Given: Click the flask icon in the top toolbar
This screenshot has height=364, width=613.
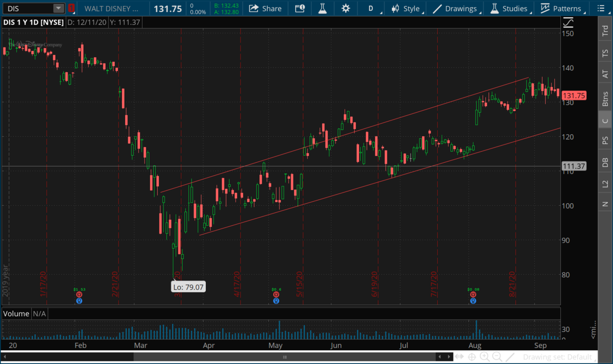Looking at the screenshot, I should click(x=322, y=8).
